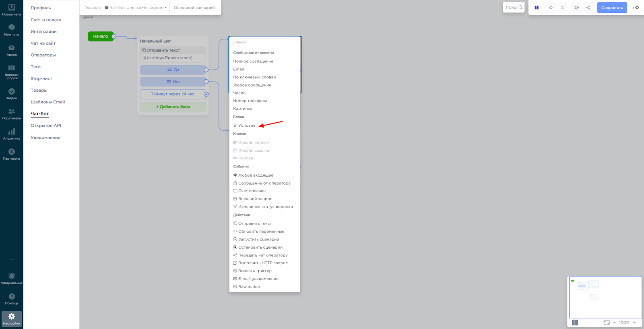Open Воронка продаж in left sidebar

point(12,71)
